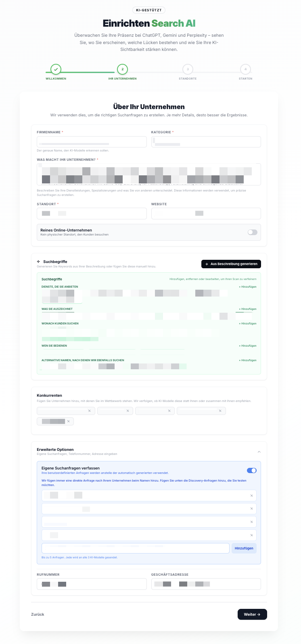The image size is (301, 644).
Task: Add a term under Wen Sie bedienen
Action: pyautogui.click(x=248, y=346)
